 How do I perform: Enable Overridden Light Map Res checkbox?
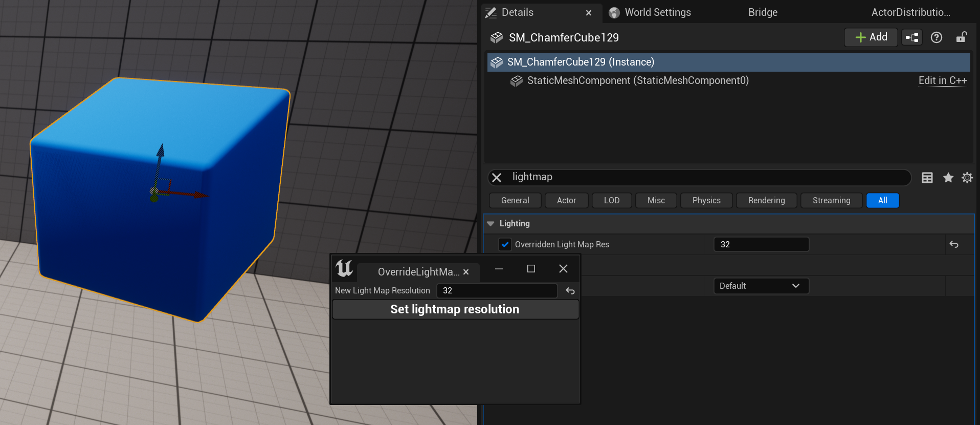point(505,244)
